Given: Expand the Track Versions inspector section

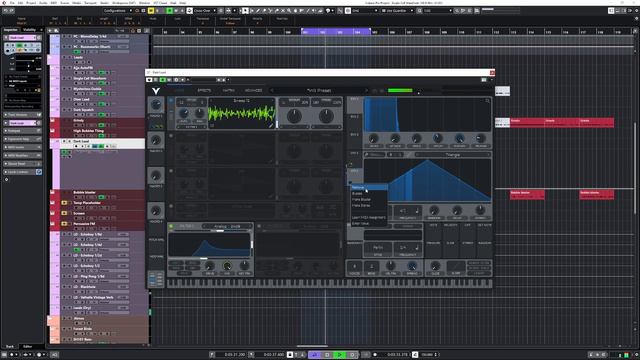Looking at the screenshot, I should 22,115.
